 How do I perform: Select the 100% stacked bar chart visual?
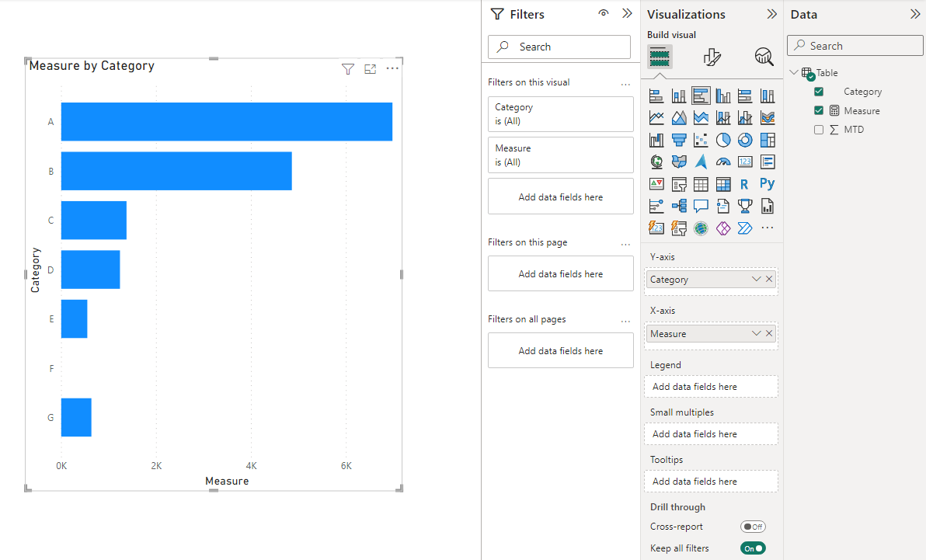tap(745, 96)
